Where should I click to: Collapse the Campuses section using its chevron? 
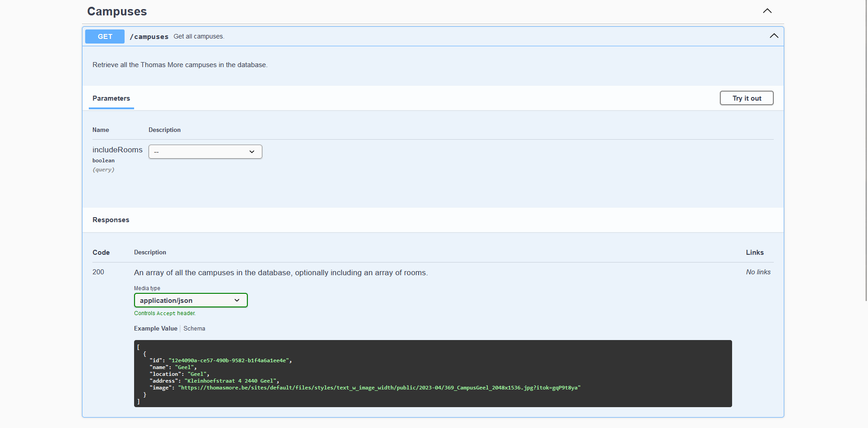(767, 11)
